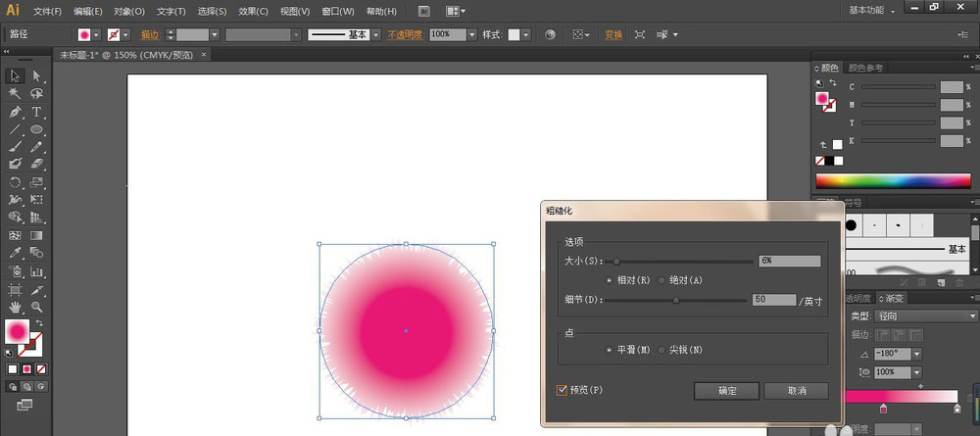Choose the 尖锐(N) point option

coord(662,350)
